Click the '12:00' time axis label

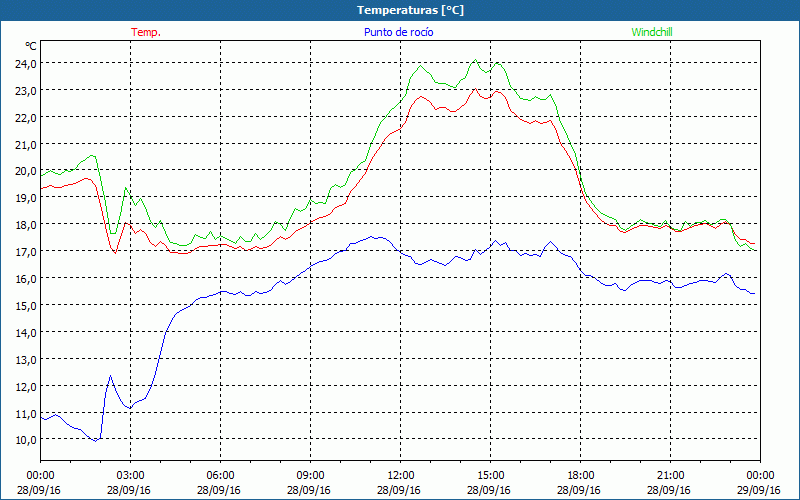[401, 476]
